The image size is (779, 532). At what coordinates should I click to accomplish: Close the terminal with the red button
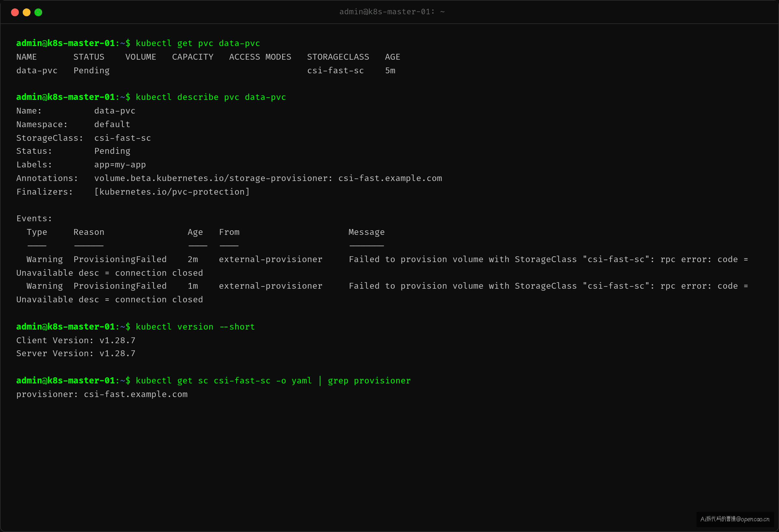click(x=15, y=12)
